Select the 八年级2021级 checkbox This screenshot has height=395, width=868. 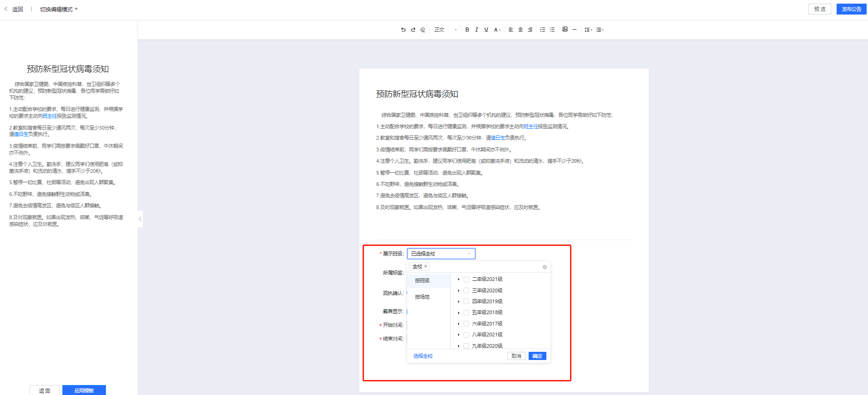(x=466, y=335)
